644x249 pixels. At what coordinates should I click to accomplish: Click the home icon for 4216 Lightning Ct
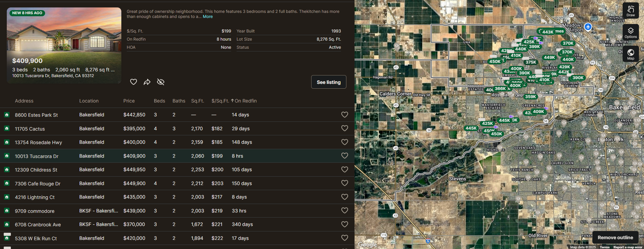coord(7,197)
